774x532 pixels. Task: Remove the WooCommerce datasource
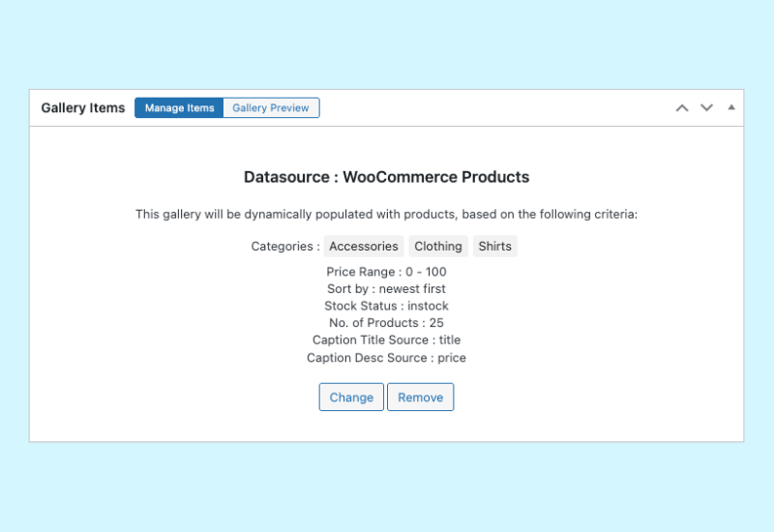pos(420,398)
